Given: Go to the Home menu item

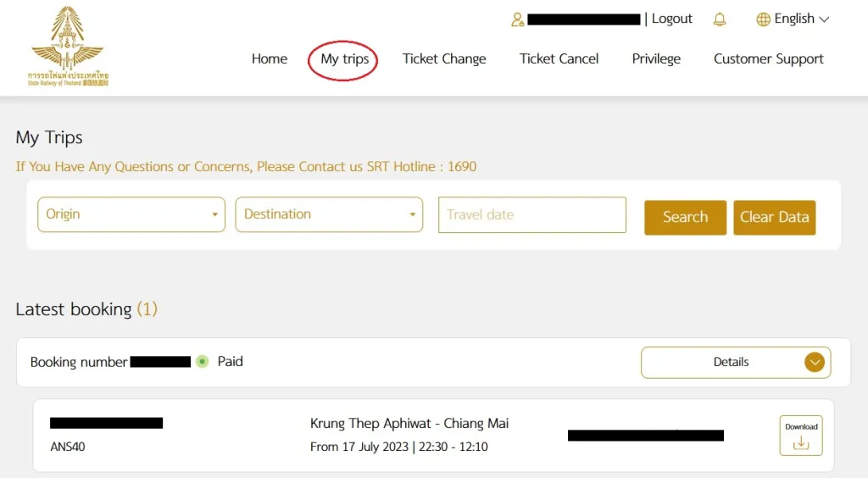Looking at the screenshot, I should pos(270,58).
